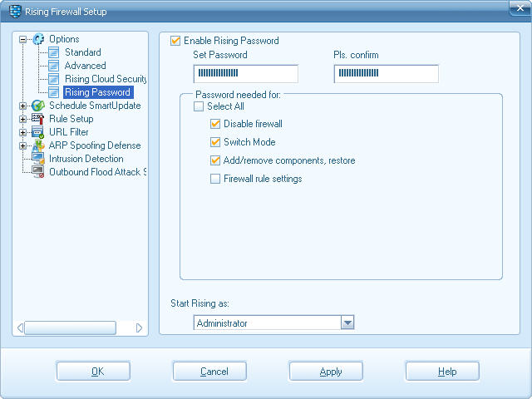Click the Outbound Flood Attack icon
The image size is (532, 399).
(x=38, y=172)
